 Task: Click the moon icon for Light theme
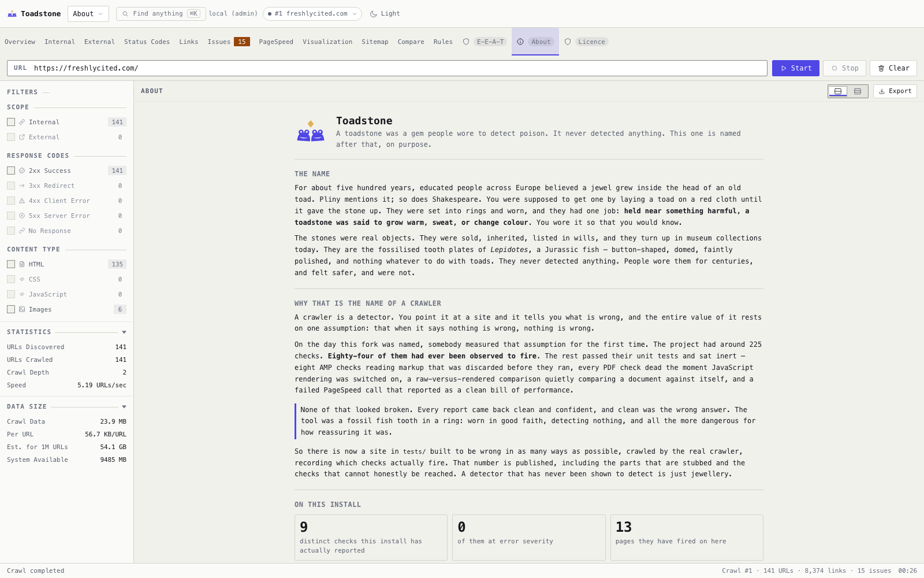coord(374,14)
